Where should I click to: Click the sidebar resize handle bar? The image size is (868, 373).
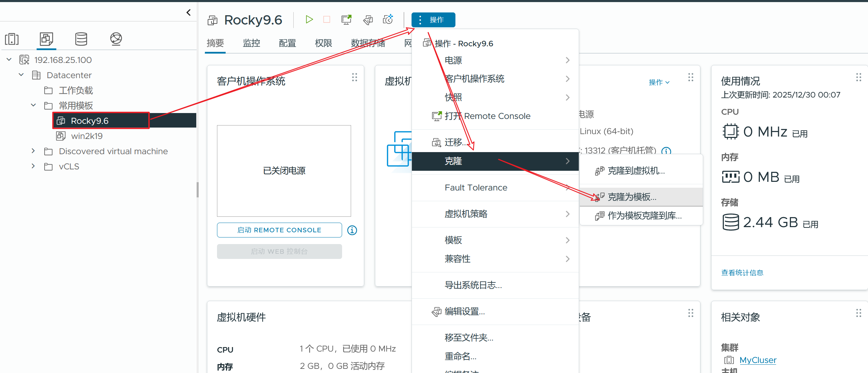pos(198,189)
